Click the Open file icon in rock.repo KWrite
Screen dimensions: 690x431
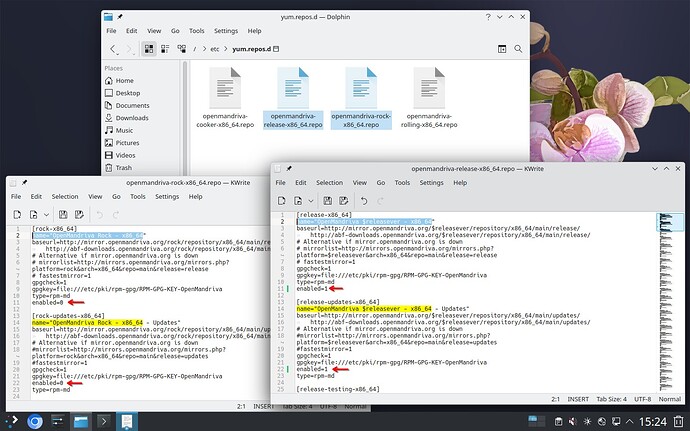[x=33, y=214]
